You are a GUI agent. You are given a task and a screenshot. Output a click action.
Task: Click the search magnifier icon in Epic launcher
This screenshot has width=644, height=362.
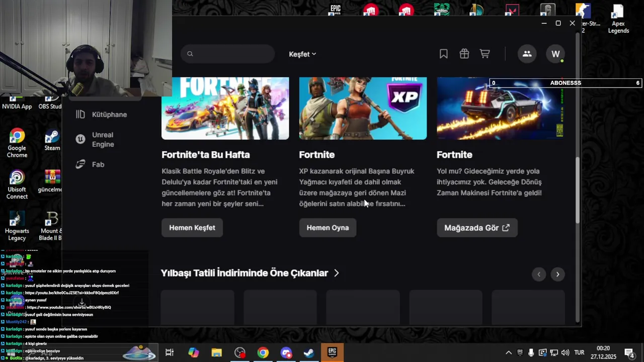190,54
